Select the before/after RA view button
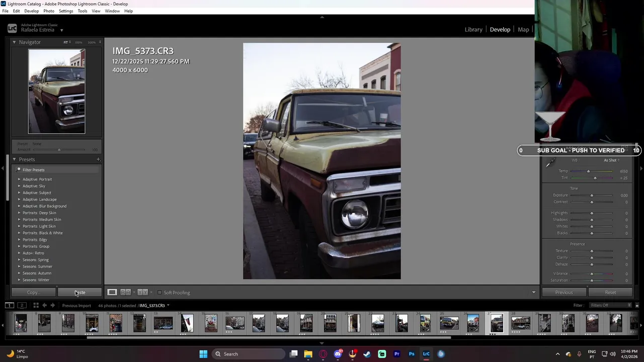Image resolution: width=644 pixels, height=362 pixels. [126, 292]
